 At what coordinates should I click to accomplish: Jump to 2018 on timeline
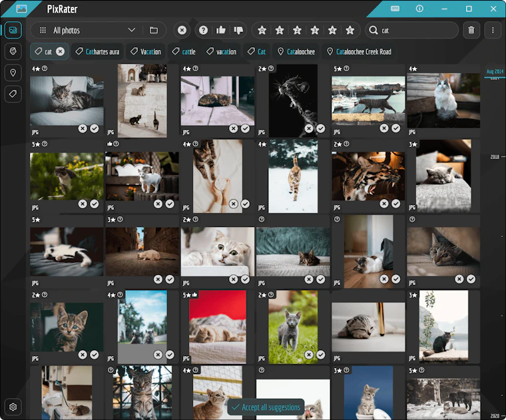tap(495, 157)
